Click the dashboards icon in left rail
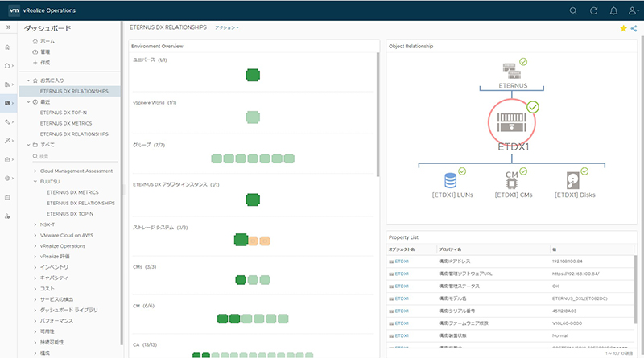The height and width of the screenshot is (358, 644). pos(7,103)
